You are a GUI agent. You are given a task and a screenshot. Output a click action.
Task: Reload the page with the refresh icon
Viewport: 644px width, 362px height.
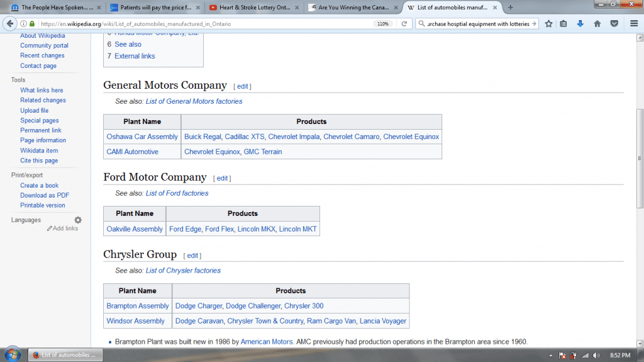point(404,24)
